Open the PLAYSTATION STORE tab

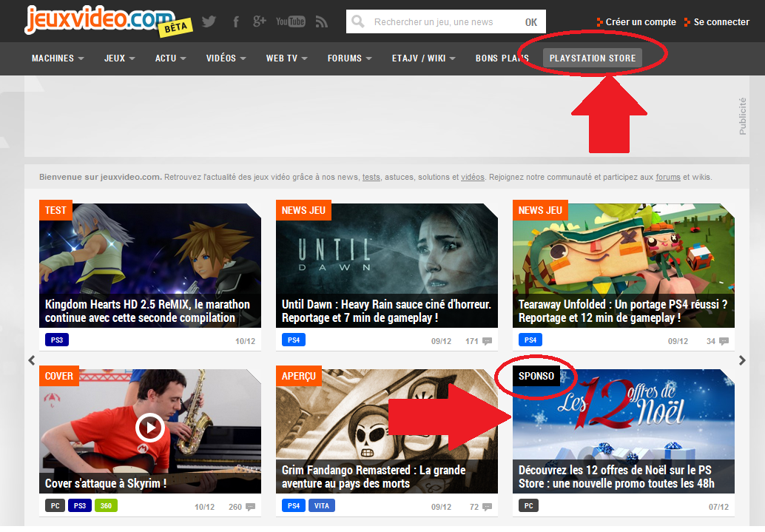point(593,58)
